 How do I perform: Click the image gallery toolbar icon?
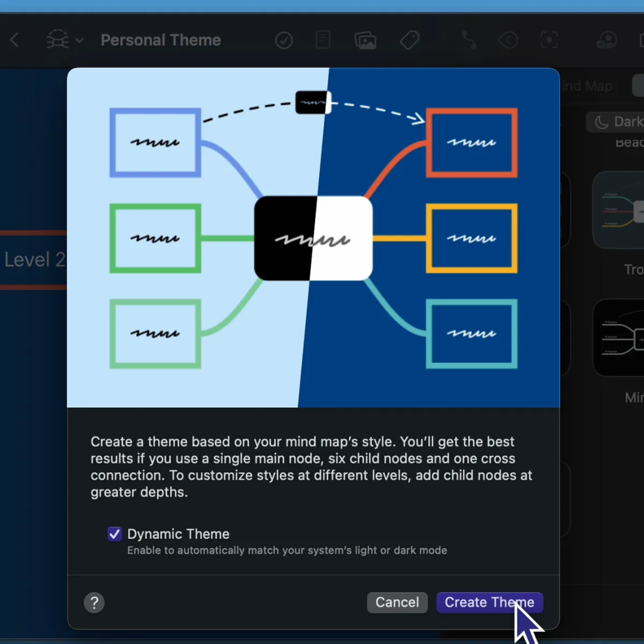(365, 40)
